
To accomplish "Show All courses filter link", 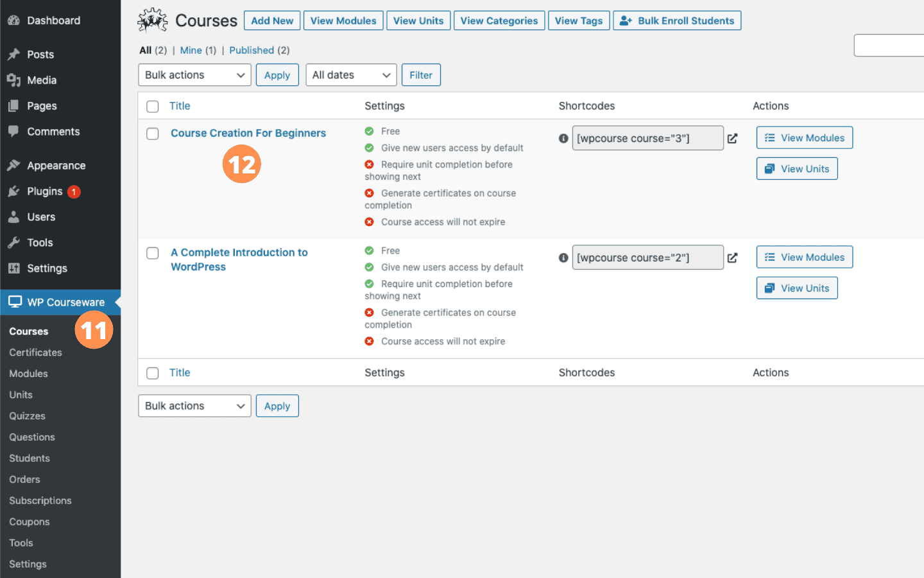I will (x=146, y=50).
